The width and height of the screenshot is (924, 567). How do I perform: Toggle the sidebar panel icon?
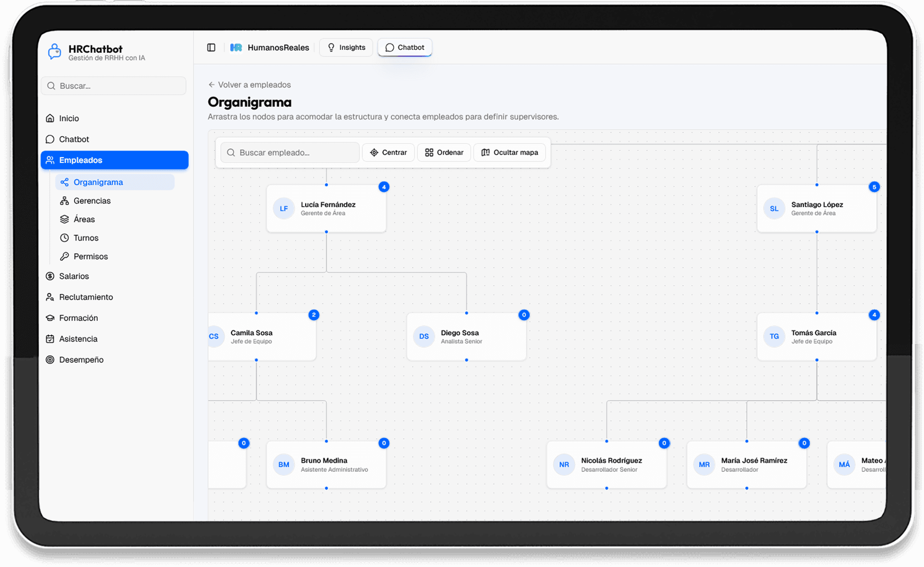[211, 47]
